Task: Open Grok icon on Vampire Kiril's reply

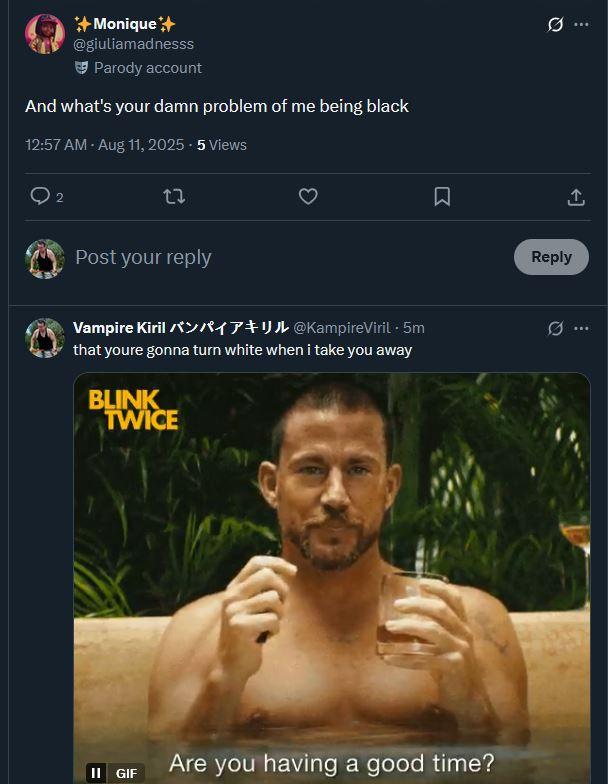Action: 556,328
